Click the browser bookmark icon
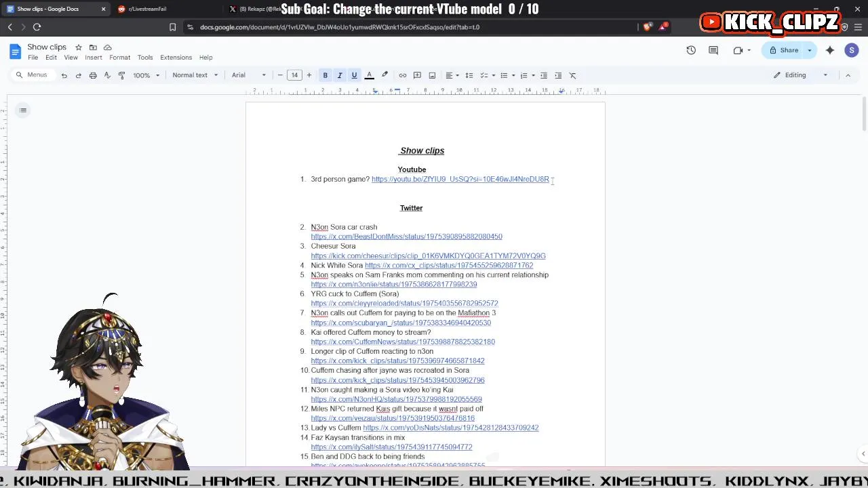868x488 pixels. click(x=172, y=27)
